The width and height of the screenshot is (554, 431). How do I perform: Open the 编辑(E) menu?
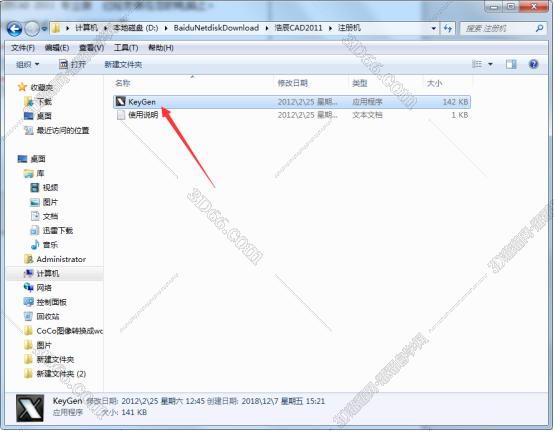(57, 47)
